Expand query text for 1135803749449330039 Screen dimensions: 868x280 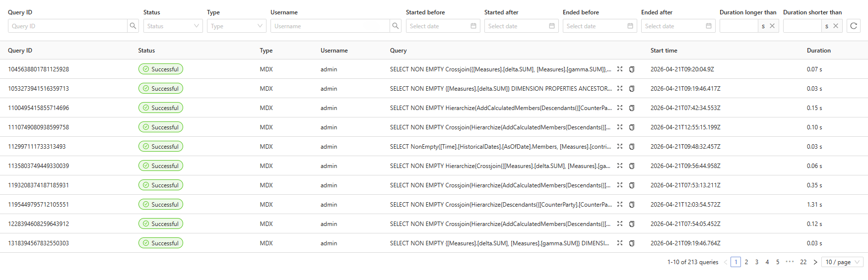coord(620,166)
